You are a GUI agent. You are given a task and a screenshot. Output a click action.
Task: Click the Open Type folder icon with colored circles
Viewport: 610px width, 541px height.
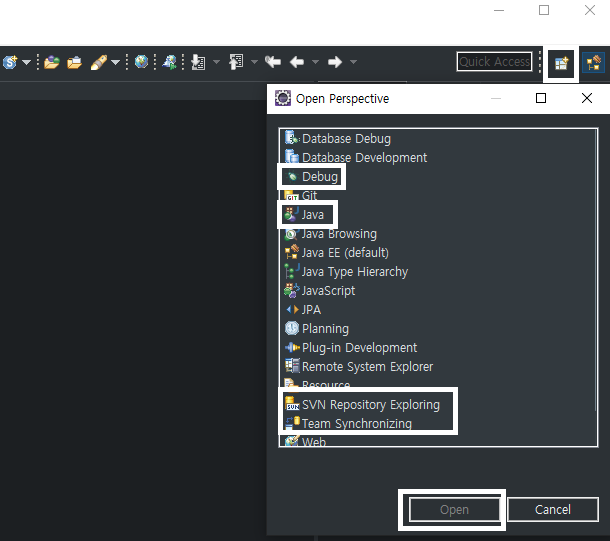52,62
